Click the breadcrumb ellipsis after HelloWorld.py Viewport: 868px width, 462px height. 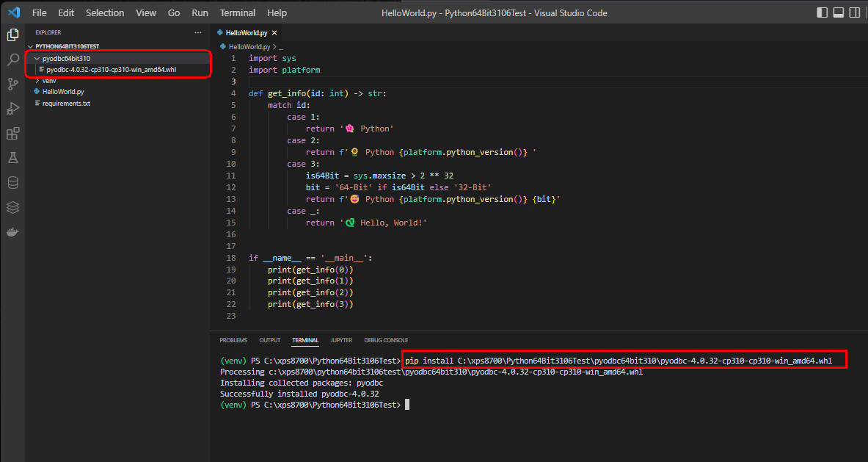click(x=281, y=47)
